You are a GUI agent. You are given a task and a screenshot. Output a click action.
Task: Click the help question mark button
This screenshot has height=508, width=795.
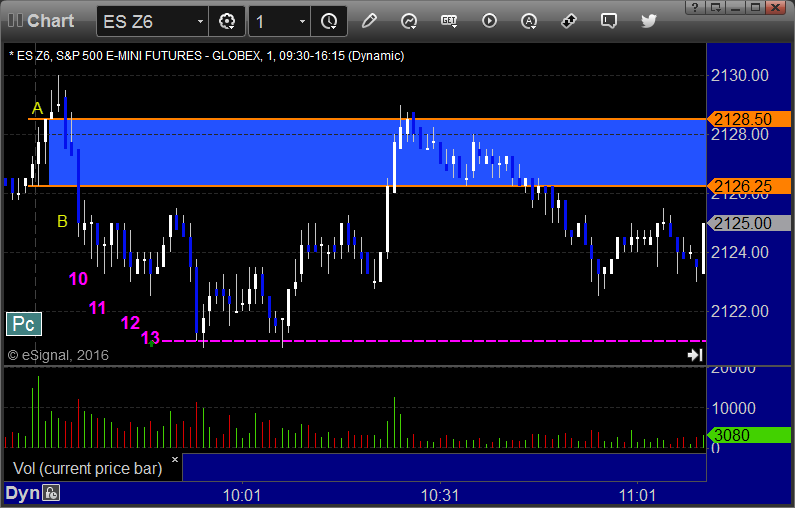[x=695, y=7]
